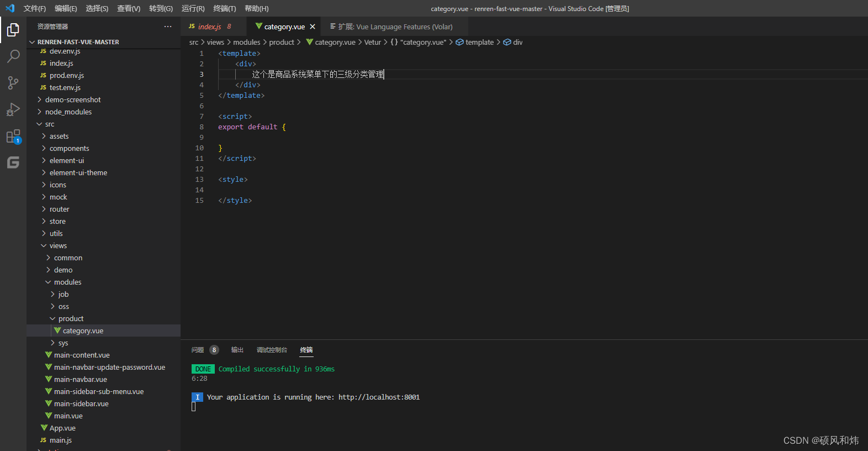Viewport: 868px width, 451px height.
Task: Switch to the 调试控制台 panel tab
Action: click(272, 350)
